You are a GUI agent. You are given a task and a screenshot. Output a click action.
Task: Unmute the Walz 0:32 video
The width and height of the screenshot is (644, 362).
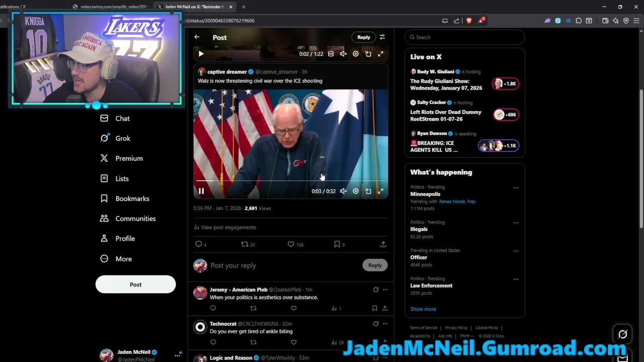343,191
